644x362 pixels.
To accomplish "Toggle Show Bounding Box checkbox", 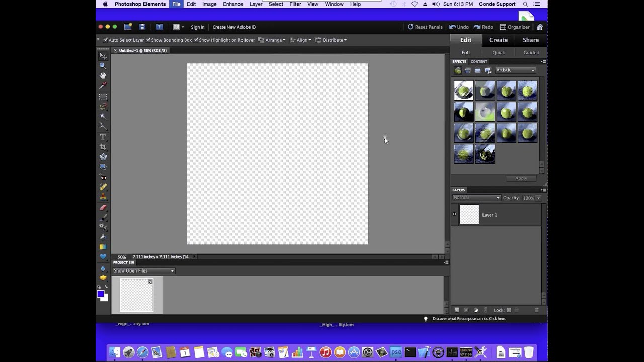I will 148,40.
